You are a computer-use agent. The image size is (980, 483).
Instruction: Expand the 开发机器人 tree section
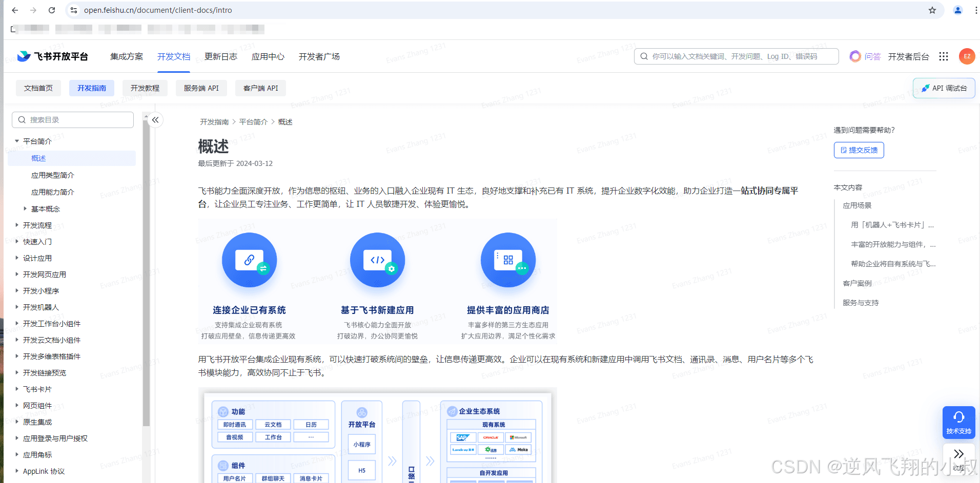[17, 307]
